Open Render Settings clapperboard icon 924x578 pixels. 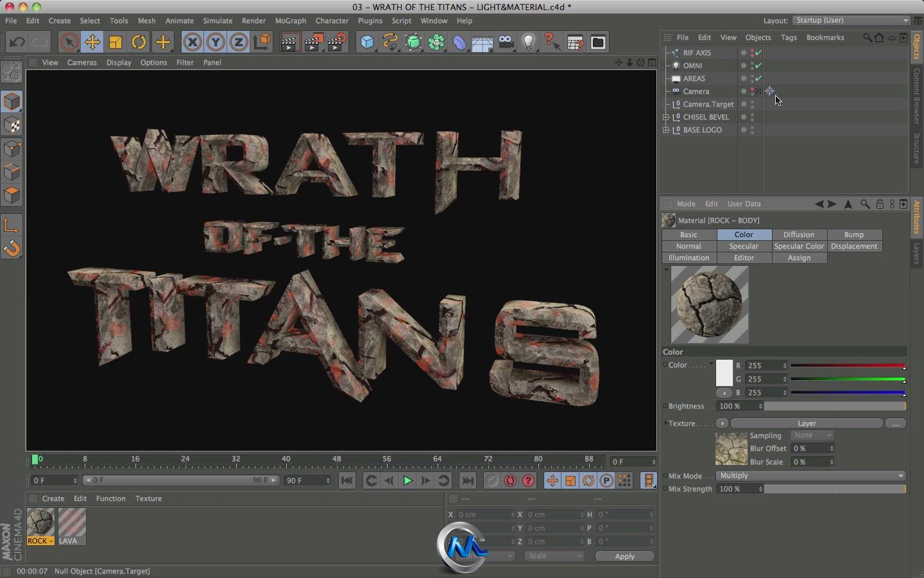tap(337, 42)
